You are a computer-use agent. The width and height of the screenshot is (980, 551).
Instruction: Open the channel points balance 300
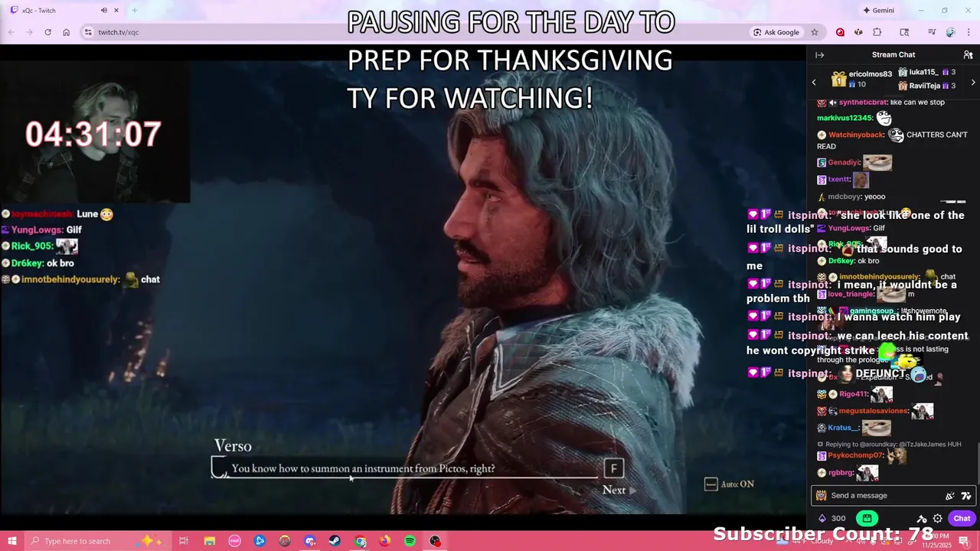click(x=832, y=519)
